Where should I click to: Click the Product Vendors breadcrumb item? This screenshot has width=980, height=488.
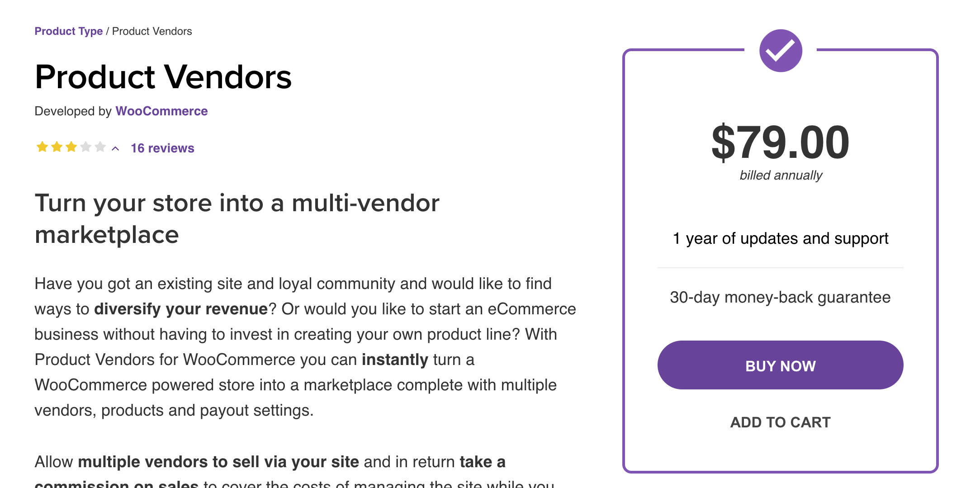(152, 31)
